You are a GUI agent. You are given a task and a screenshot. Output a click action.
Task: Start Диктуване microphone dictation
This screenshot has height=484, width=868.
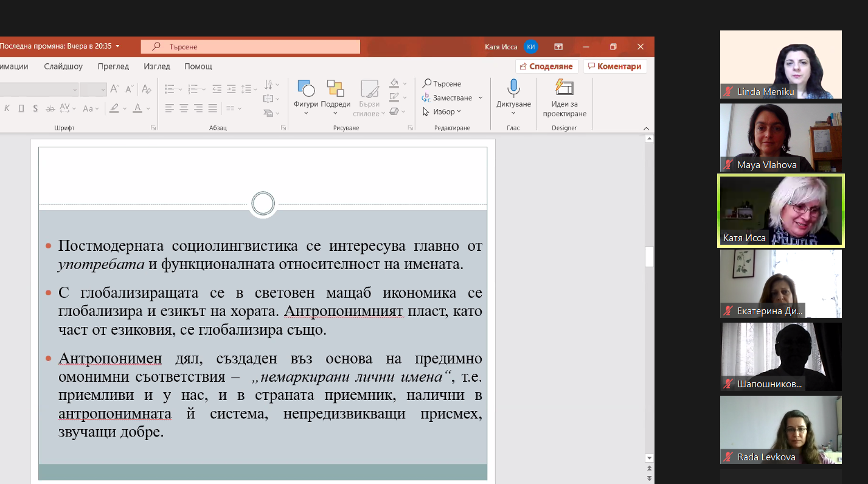point(513,89)
